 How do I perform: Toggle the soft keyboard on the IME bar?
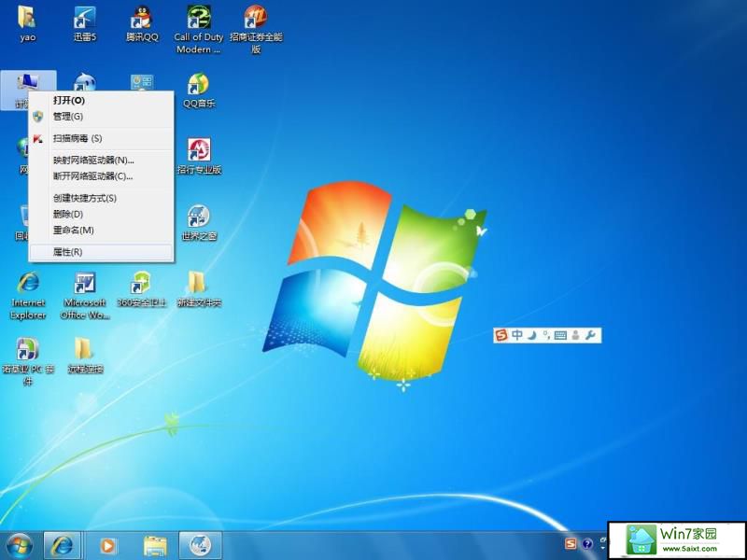pos(560,335)
